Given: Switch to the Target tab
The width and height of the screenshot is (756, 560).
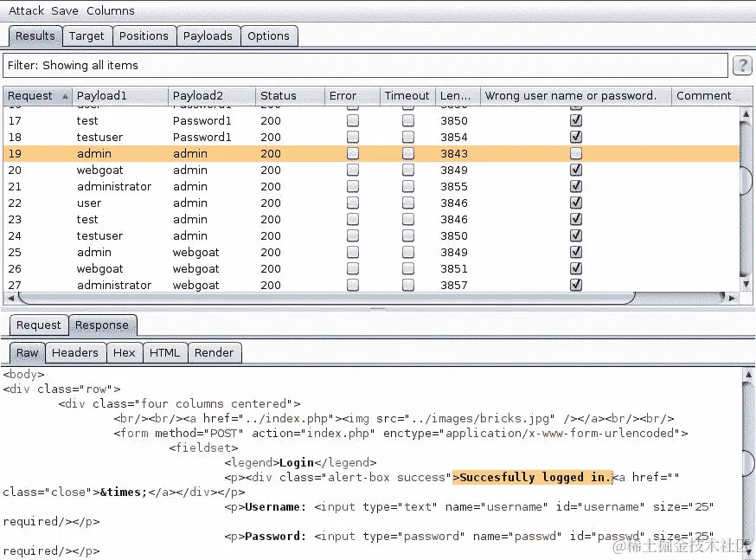Looking at the screenshot, I should pyautogui.click(x=86, y=36).
